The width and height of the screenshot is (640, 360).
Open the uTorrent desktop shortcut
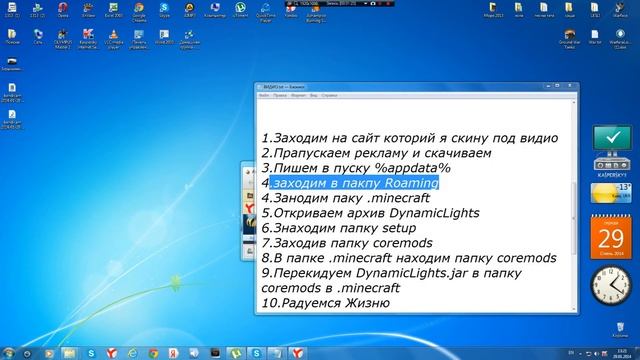click(x=240, y=10)
